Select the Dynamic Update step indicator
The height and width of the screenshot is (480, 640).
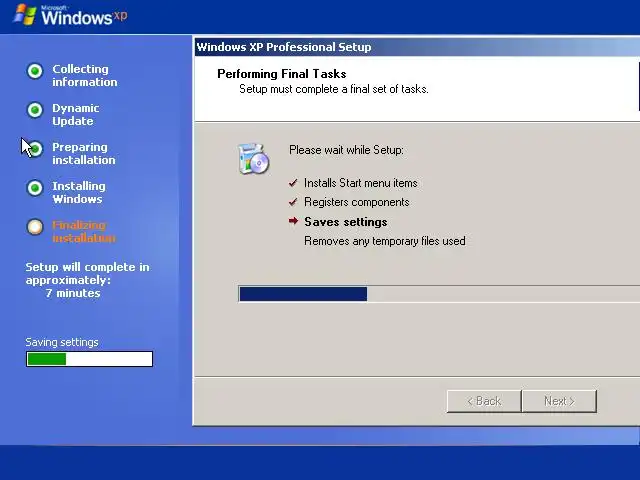click(x=35, y=110)
